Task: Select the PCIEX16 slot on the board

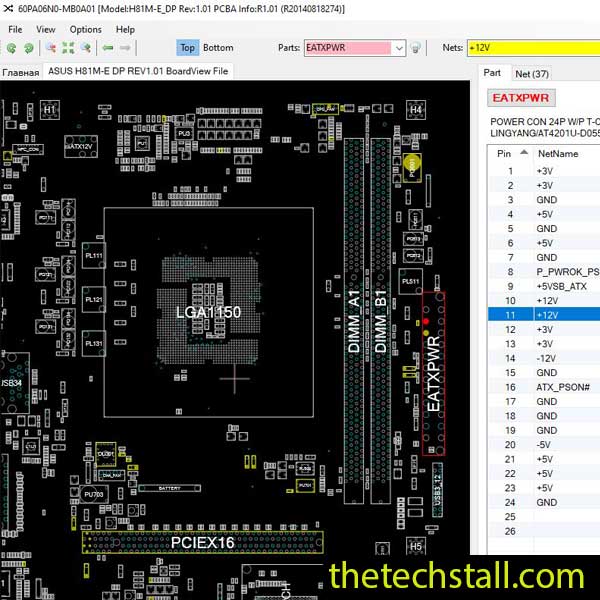Action: click(202, 542)
